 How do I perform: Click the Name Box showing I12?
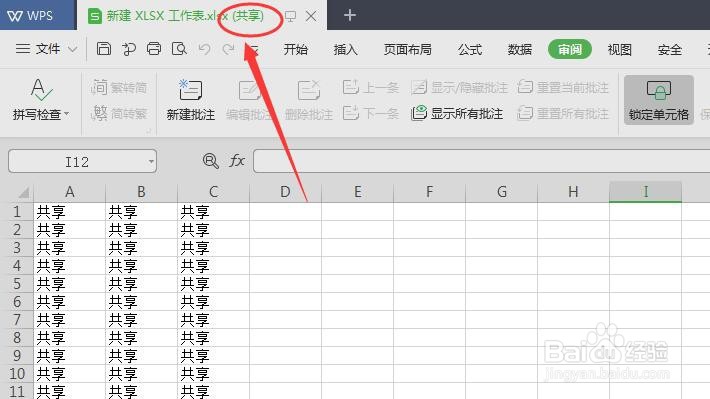point(77,161)
